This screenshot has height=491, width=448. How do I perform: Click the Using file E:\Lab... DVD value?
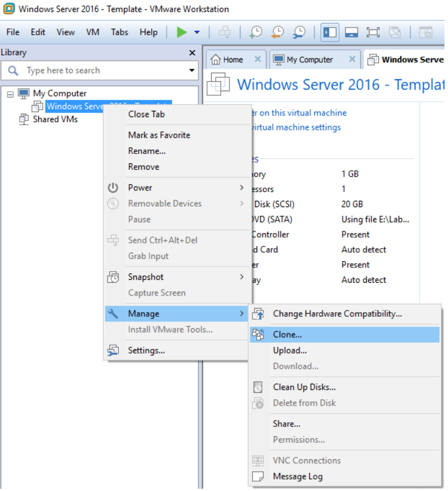click(375, 219)
